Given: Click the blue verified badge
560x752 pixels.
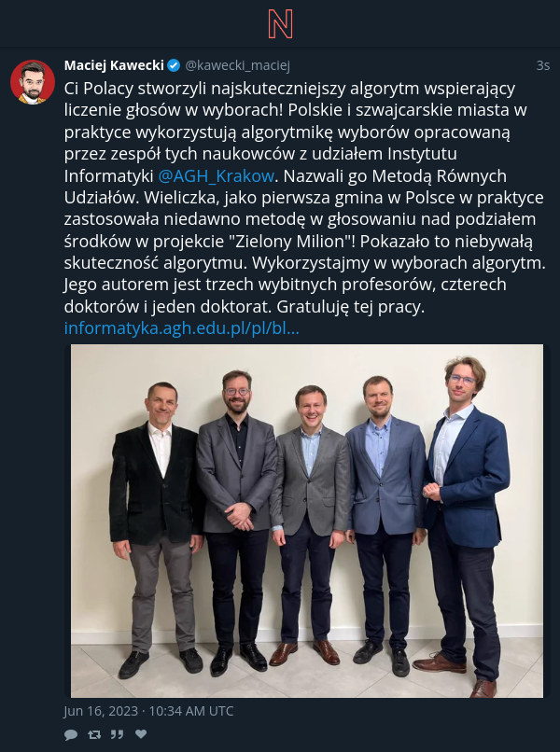Looking at the screenshot, I should coord(174,65).
